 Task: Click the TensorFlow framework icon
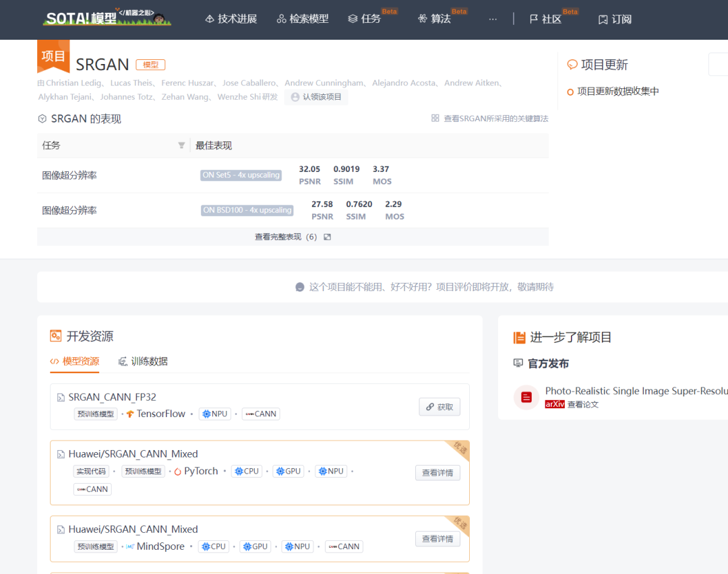(x=130, y=414)
